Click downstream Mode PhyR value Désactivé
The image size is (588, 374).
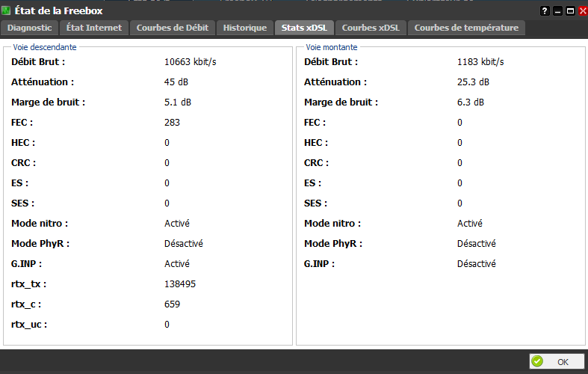click(x=183, y=244)
